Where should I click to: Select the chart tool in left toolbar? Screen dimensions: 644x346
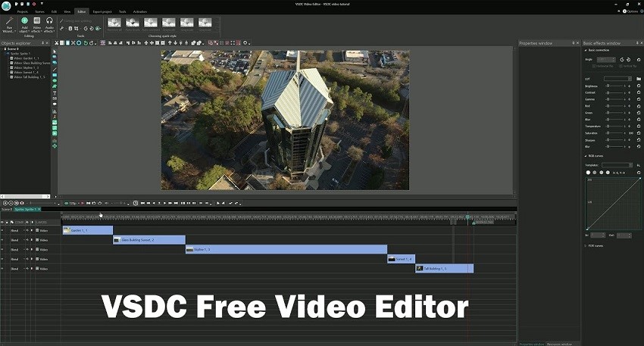click(55, 111)
